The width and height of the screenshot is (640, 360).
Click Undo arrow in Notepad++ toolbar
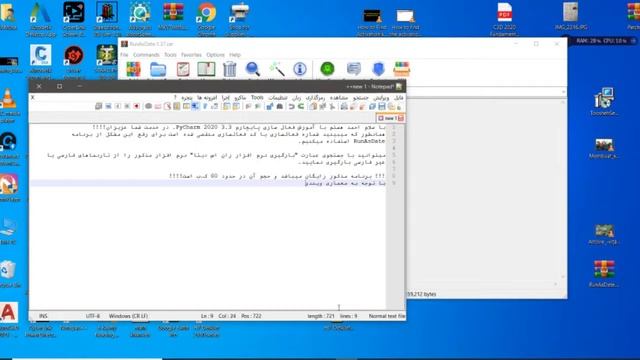pyautogui.click(x=291, y=107)
